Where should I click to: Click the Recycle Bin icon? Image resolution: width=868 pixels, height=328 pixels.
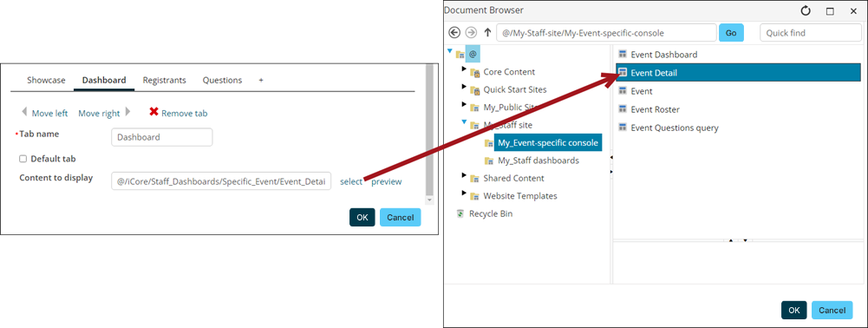coord(460,213)
